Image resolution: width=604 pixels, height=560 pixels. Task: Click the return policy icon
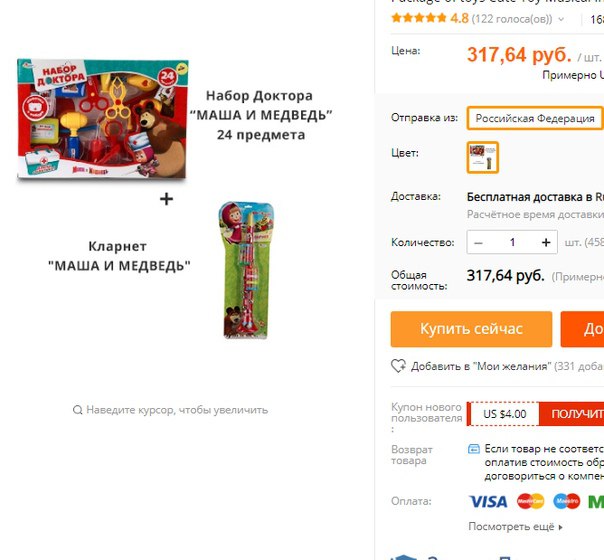(x=474, y=449)
